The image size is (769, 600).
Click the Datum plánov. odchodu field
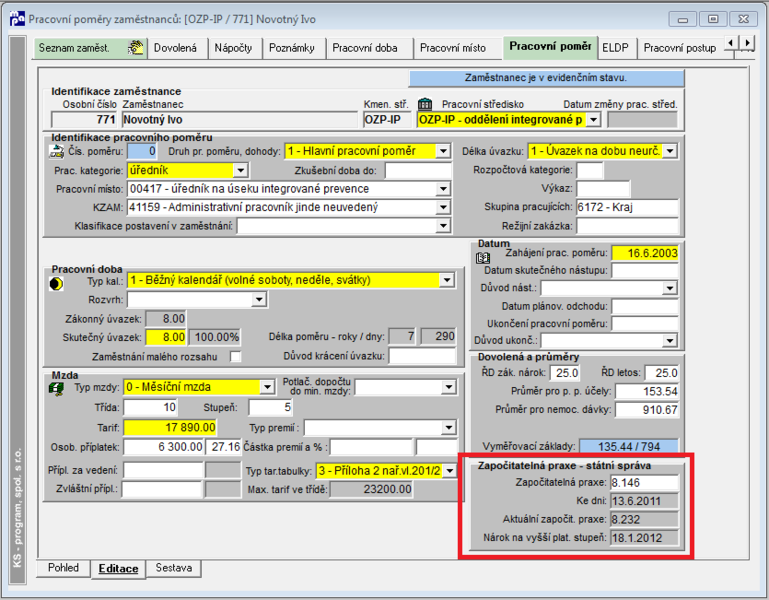(x=645, y=307)
